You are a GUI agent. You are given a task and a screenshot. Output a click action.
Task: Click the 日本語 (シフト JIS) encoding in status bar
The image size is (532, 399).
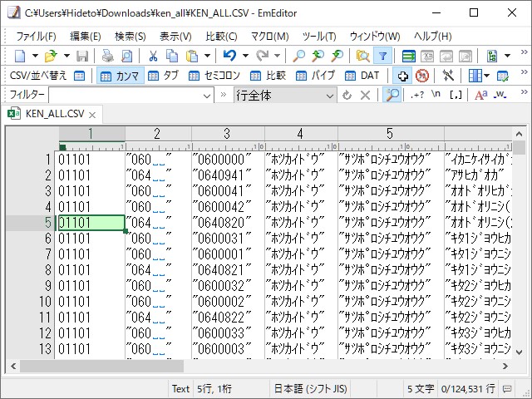310,389
